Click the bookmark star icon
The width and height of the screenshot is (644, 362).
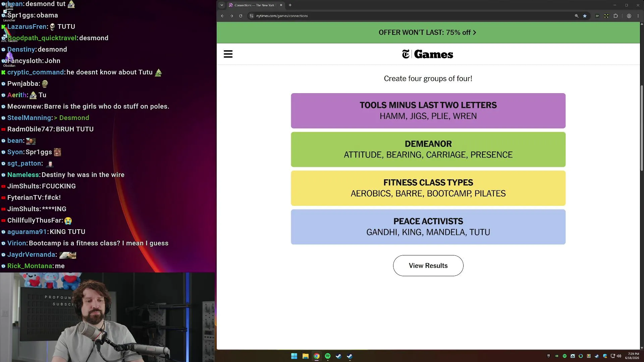click(x=585, y=16)
